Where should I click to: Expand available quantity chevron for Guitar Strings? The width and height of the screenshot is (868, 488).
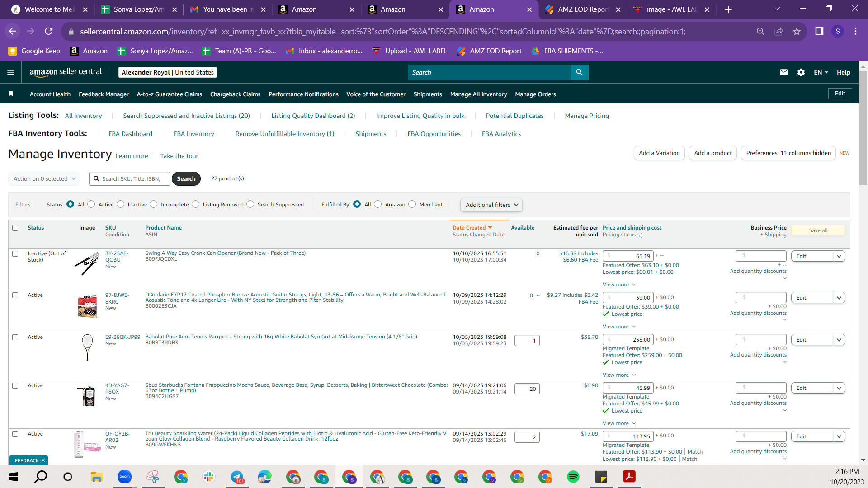pos(538,296)
